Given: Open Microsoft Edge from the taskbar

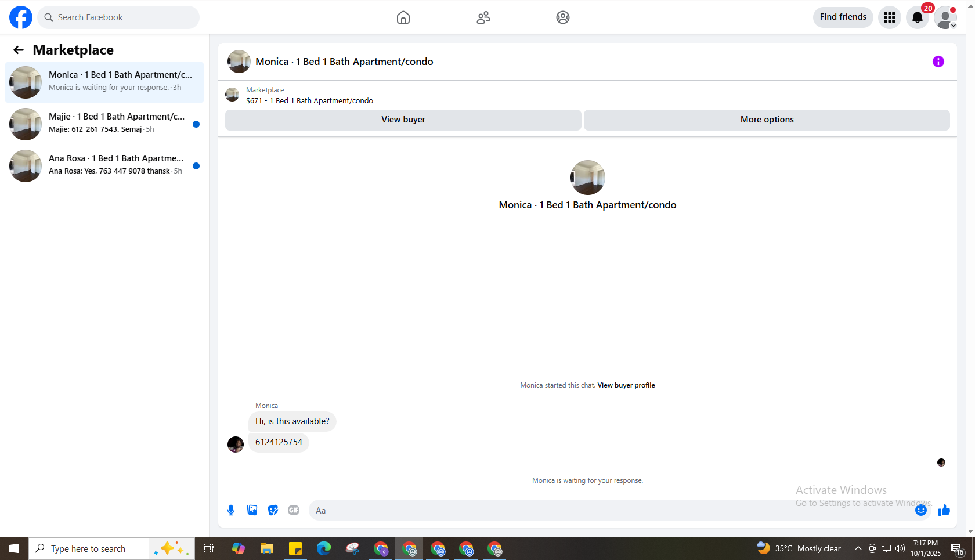Looking at the screenshot, I should coord(324,548).
